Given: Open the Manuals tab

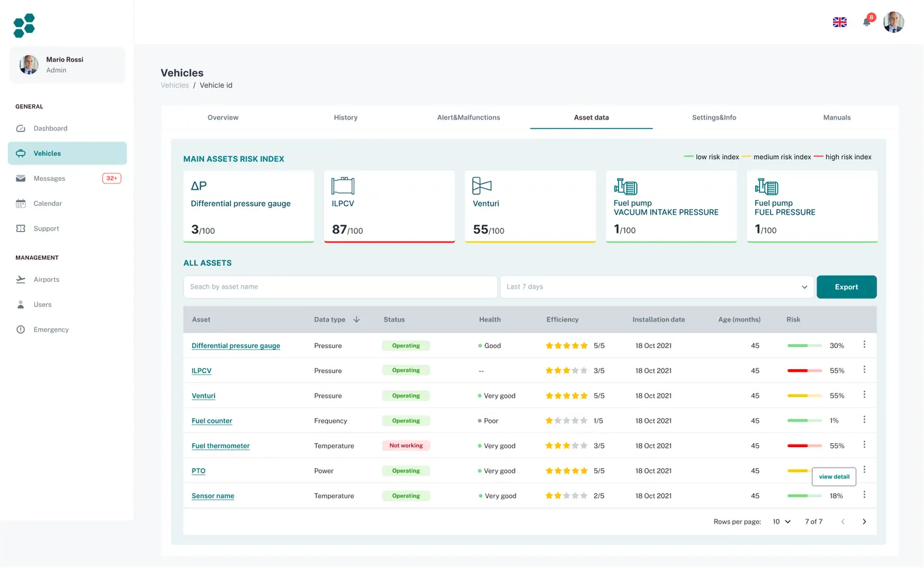Looking at the screenshot, I should (837, 118).
